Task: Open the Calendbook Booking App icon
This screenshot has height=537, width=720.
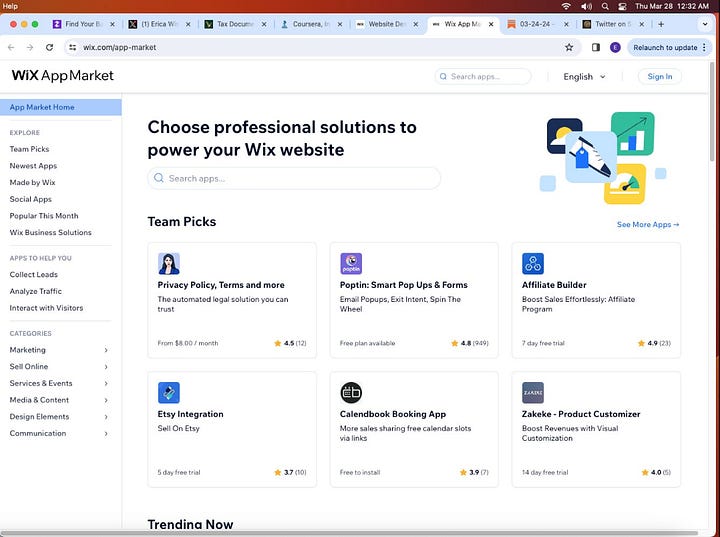Action: pyautogui.click(x=351, y=393)
